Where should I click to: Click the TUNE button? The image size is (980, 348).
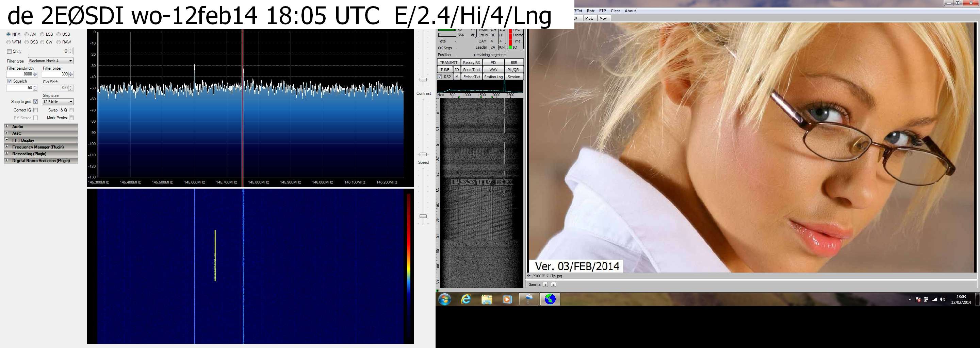(445, 70)
